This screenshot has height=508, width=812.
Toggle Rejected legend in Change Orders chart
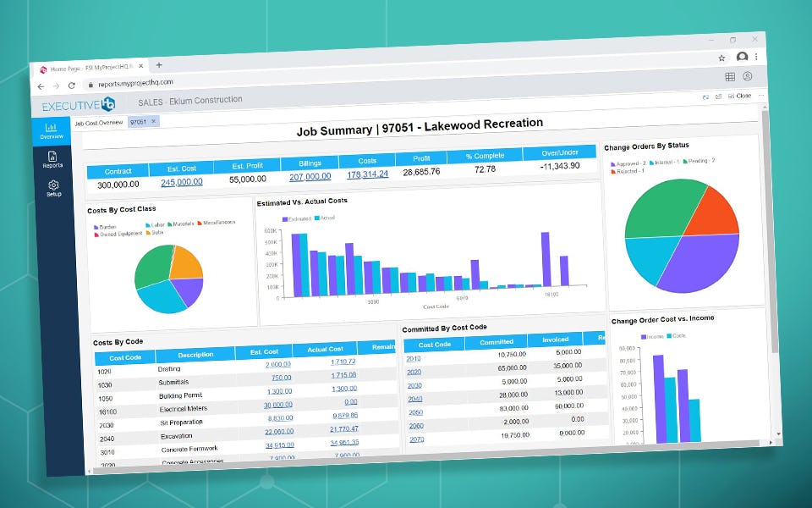click(x=628, y=171)
